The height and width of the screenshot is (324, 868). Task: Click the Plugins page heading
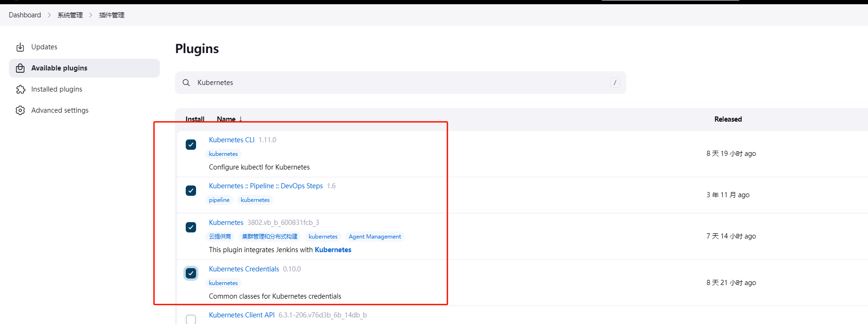(197, 49)
